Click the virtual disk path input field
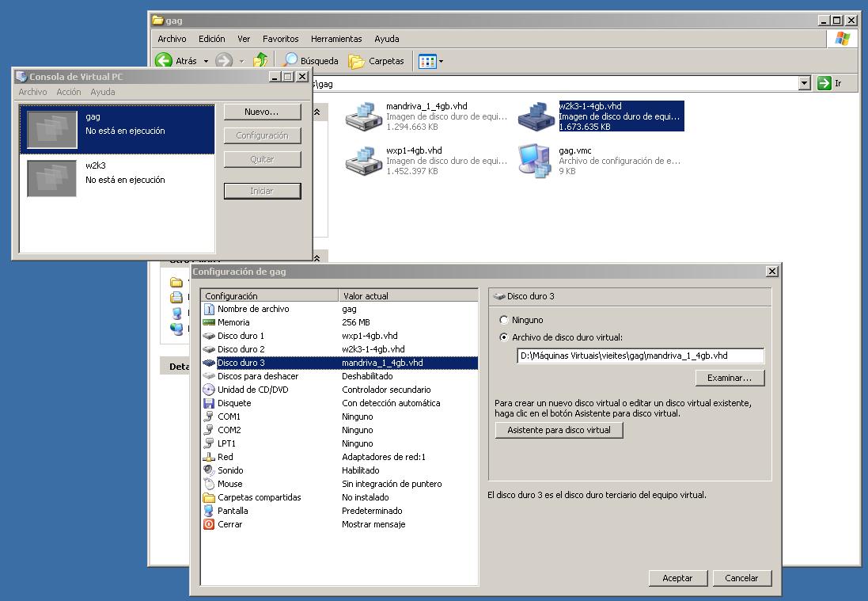The height and width of the screenshot is (601, 868). [640, 356]
